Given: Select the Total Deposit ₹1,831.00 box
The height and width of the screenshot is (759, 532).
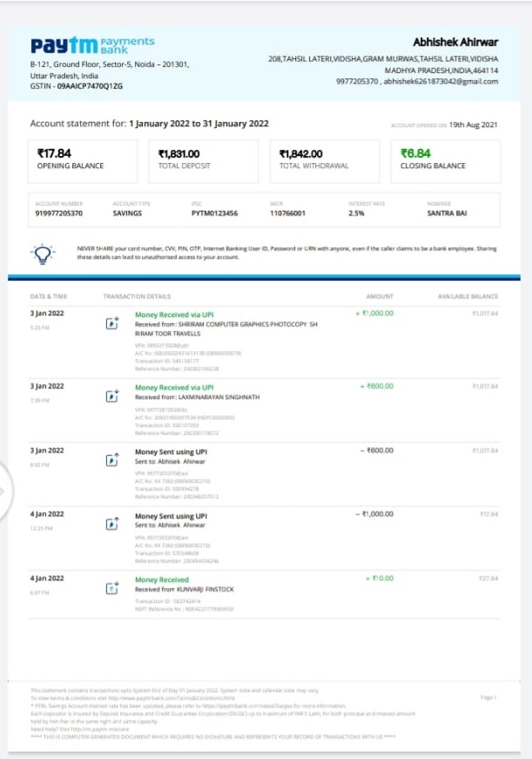Looking at the screenshot, I should (x=204, y=161).
